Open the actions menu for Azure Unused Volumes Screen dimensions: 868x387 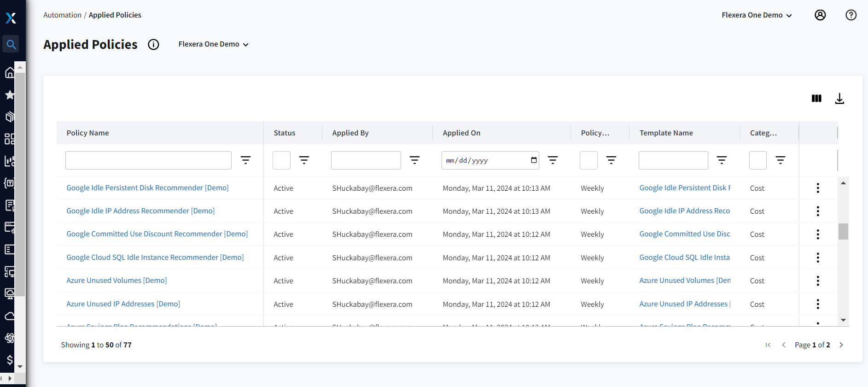[818, 281]
